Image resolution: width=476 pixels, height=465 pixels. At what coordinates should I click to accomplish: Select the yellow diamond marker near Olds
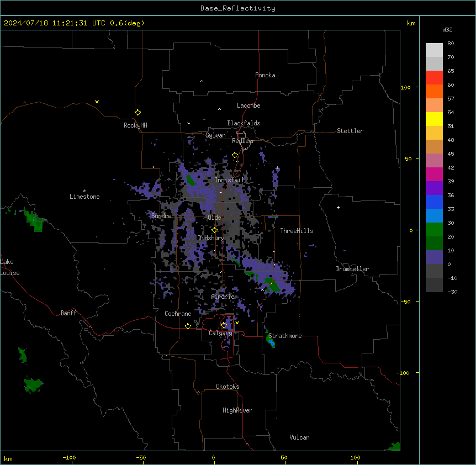tap(214, 230)
